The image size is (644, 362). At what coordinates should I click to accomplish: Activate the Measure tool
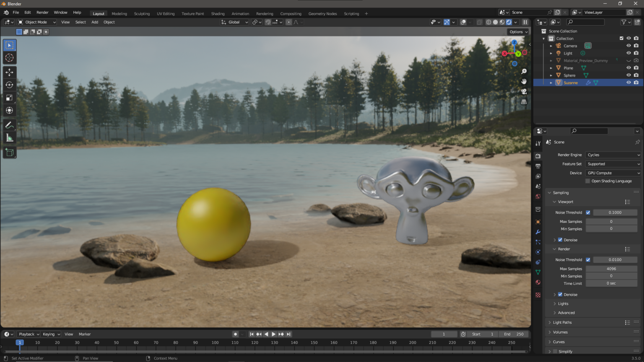9,137
